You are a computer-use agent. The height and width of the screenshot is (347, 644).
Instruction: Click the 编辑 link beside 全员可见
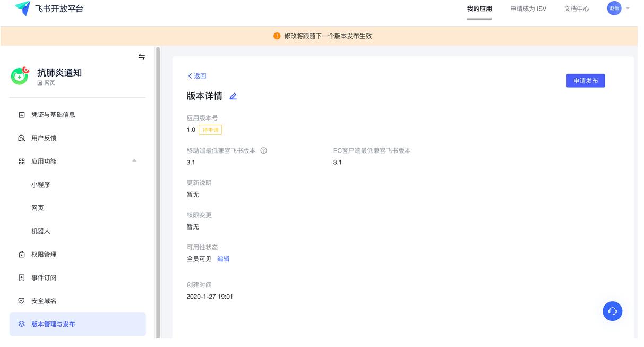coord(224,259)
